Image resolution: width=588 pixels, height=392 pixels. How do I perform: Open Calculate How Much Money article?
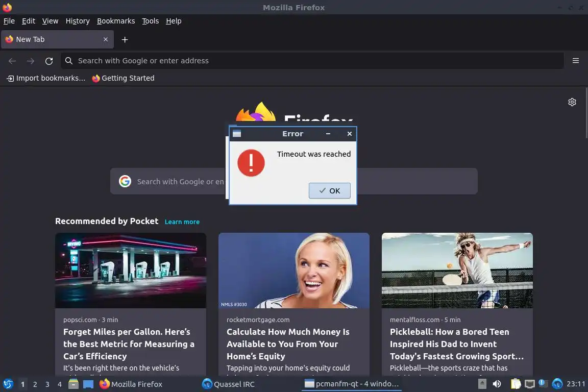tap(288, 344)
